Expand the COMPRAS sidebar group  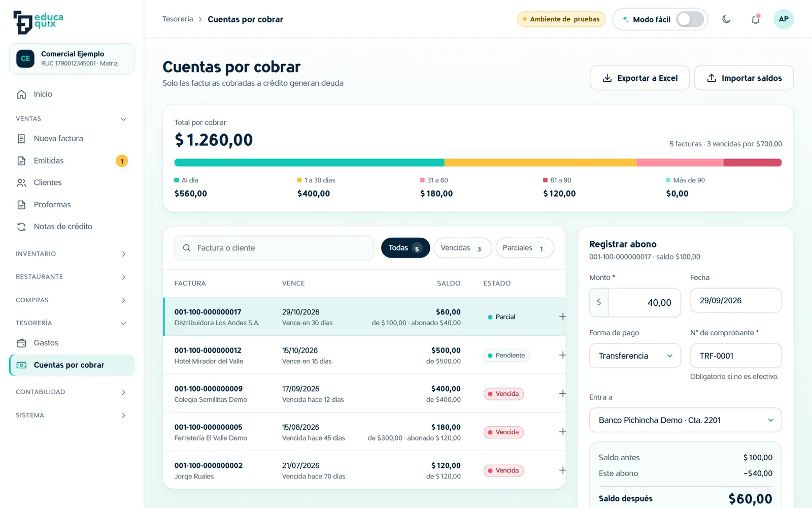coord(72,300)
